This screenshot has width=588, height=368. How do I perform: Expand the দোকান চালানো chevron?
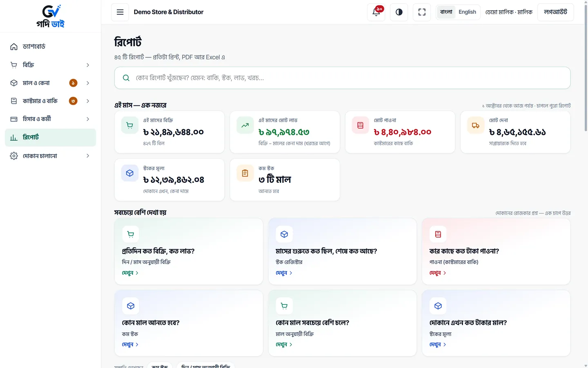[88, 156]
